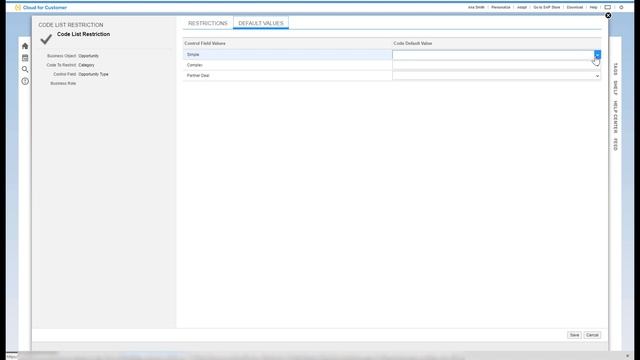Viewport: 640px width, 360px height.
Task: Switch to the Restrictions tab
Action: 208,23
